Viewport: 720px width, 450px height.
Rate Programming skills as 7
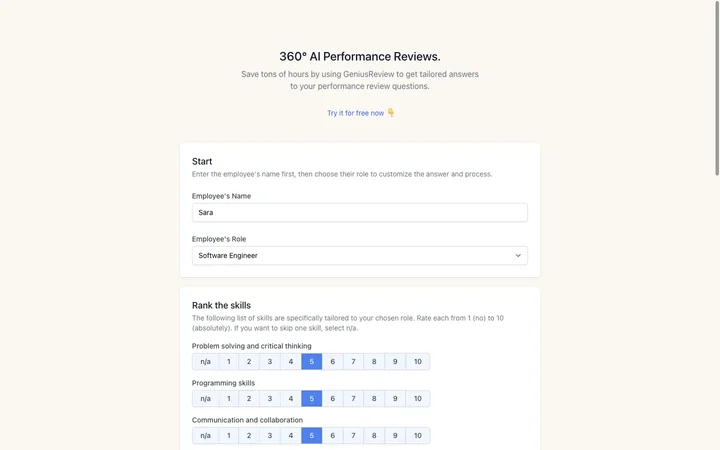click(353, 399)
